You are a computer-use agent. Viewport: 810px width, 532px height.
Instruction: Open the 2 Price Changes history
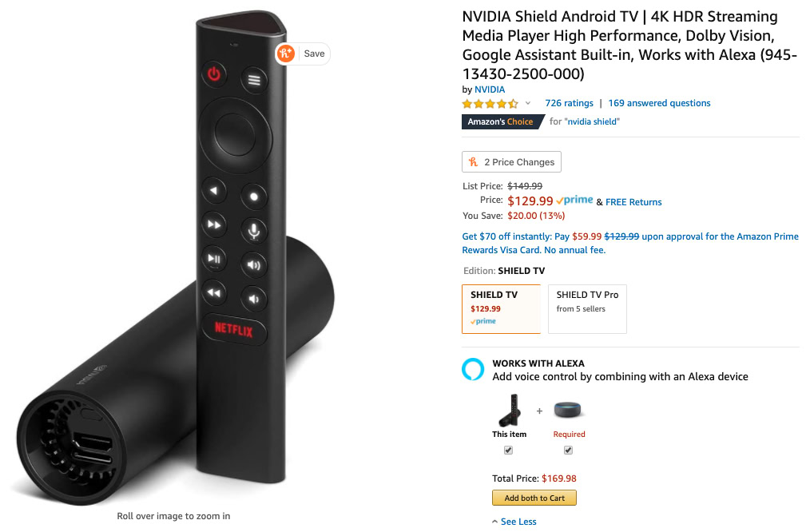click(511, 161)
